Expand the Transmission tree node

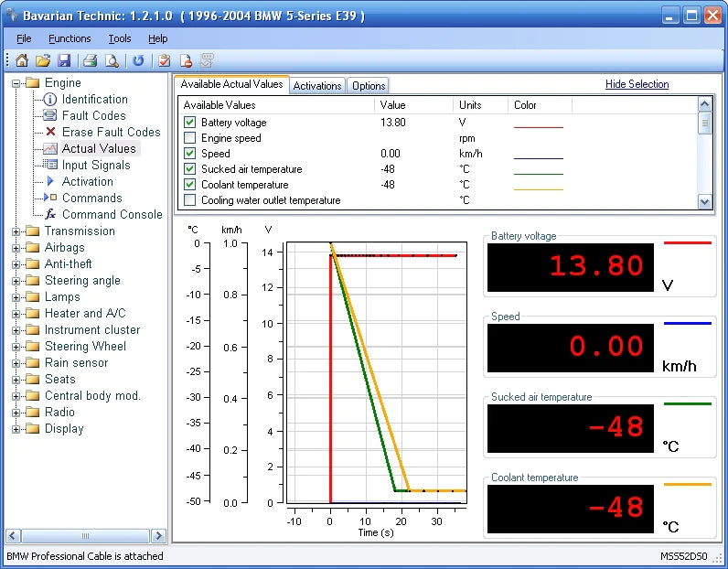click(x=16, y=231)
